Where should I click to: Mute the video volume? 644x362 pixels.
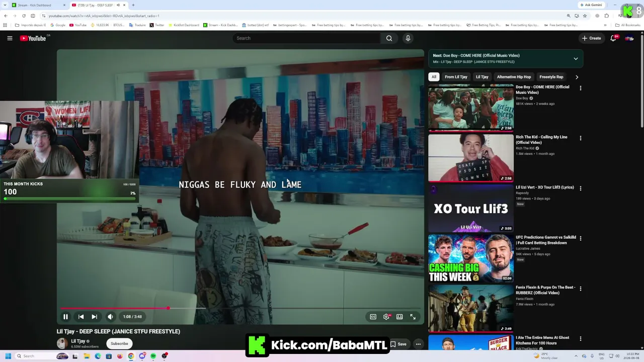coord(110,317)
